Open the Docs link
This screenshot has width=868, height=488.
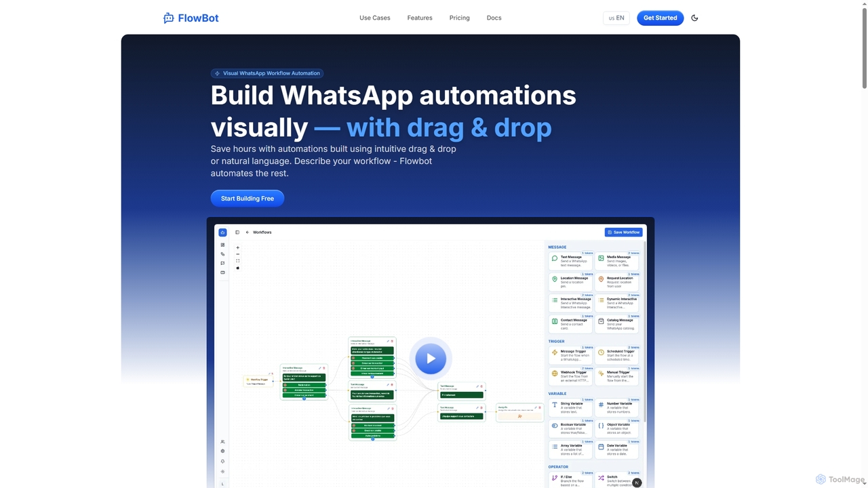coord(494,18)
